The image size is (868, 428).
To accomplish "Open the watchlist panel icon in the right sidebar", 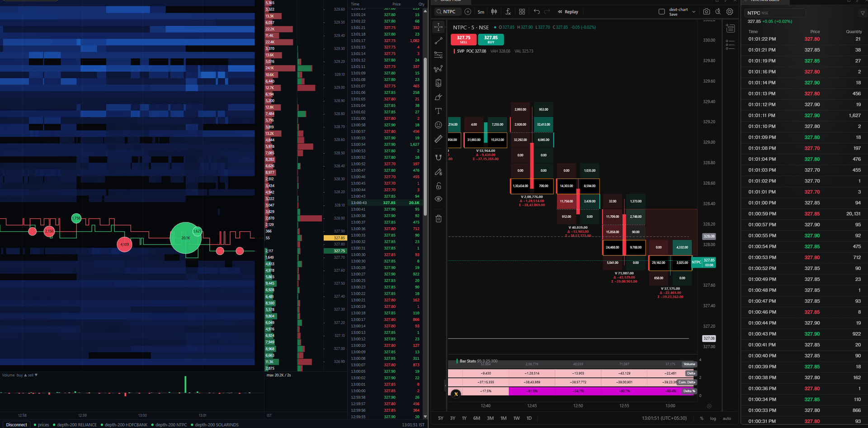I will click(x=730, y=29).
